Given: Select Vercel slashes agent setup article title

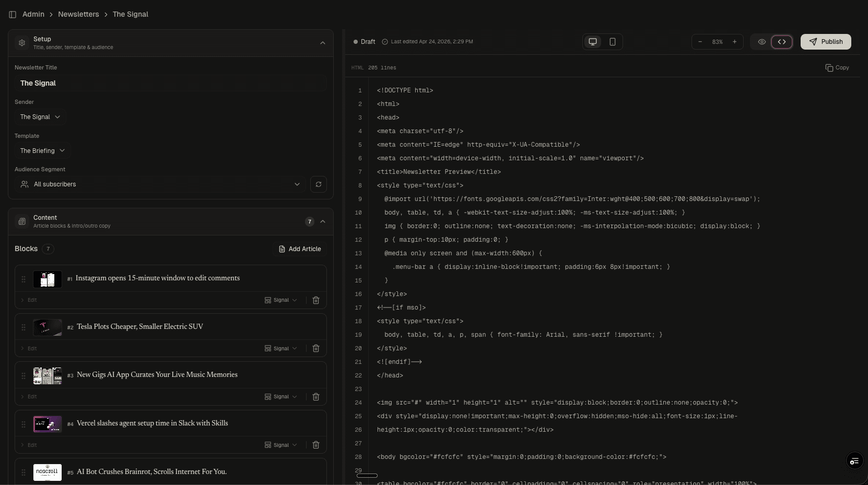Looking at the screenshot, I should pos(153,423).
